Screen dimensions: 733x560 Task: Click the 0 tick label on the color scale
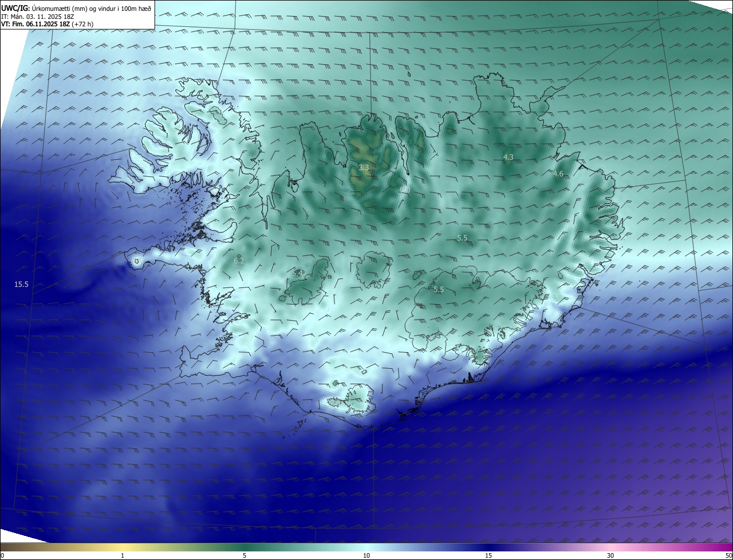pos(2,555)
